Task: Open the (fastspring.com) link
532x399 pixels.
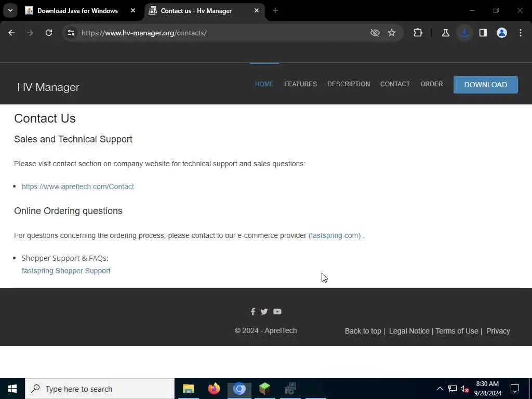Action: click(x=335, y=235)
